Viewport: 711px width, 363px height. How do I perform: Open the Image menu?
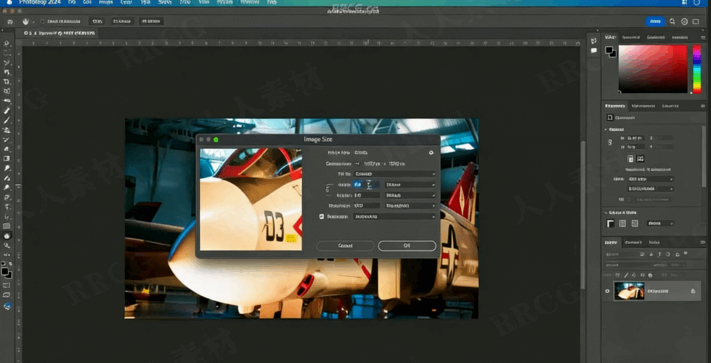[106, 2]
